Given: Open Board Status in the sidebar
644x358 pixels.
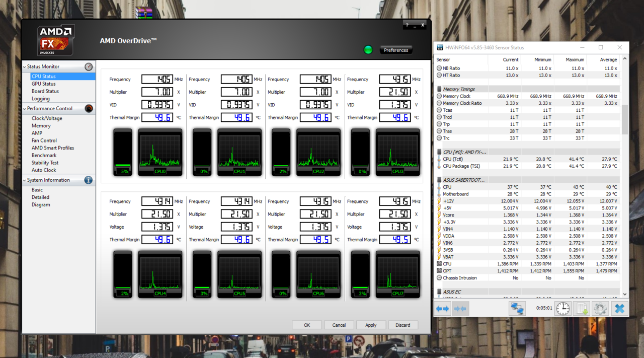Looking at the screenshot, I should (45, 91).
